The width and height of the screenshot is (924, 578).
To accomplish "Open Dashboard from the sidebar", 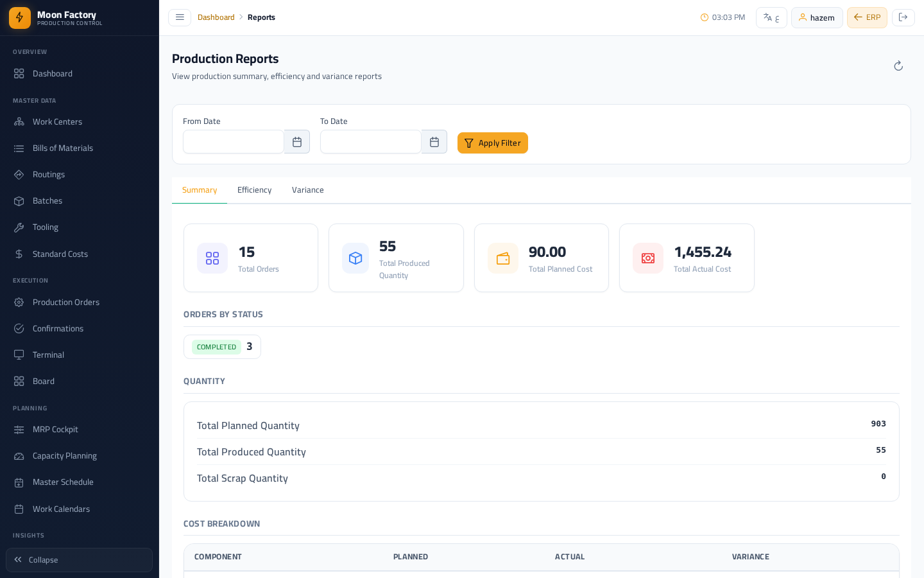I will pos(80,73).
